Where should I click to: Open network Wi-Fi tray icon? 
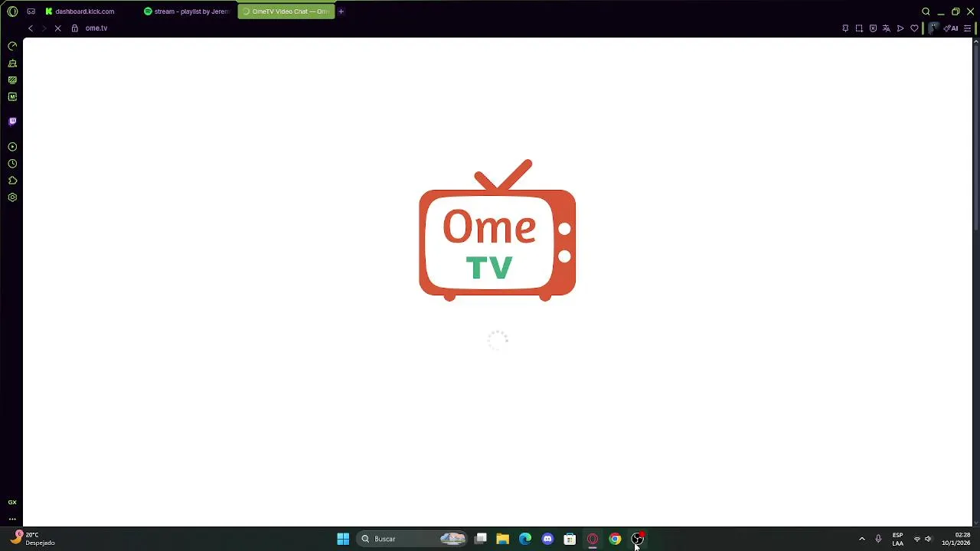917,539
